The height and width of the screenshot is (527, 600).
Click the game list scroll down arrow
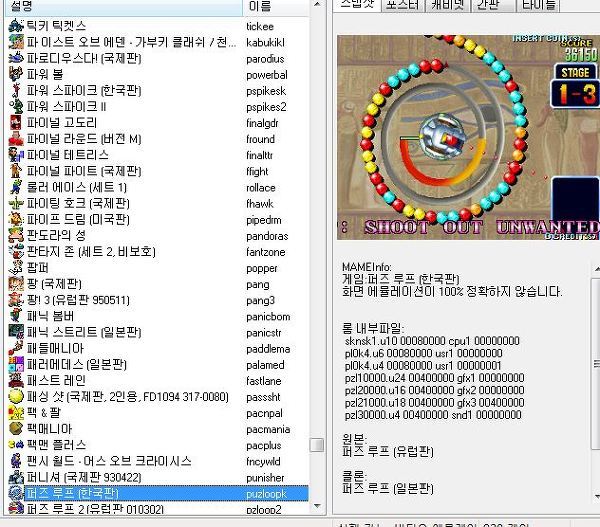317,506
